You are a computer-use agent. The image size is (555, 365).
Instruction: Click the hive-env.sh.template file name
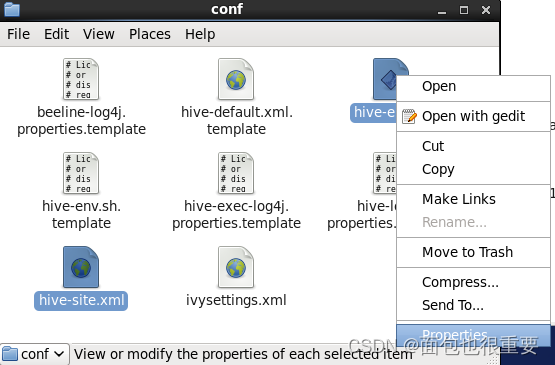(81, 215)
